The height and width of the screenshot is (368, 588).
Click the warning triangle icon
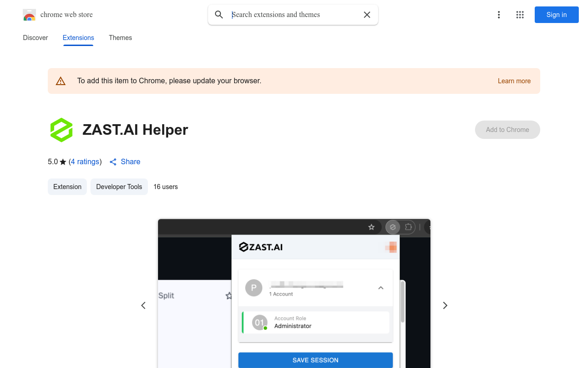pyautogui.click(x=61, y=81)
